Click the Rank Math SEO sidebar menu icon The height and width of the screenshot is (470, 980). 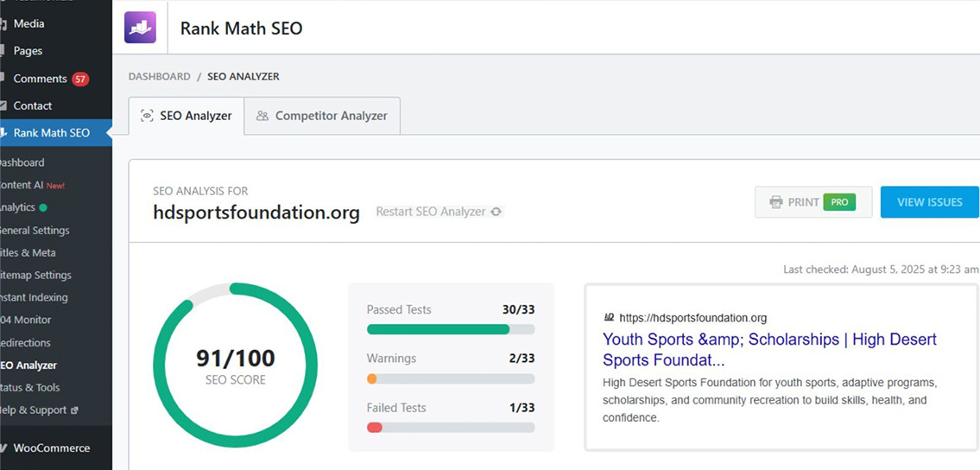[x=3, y=133]
